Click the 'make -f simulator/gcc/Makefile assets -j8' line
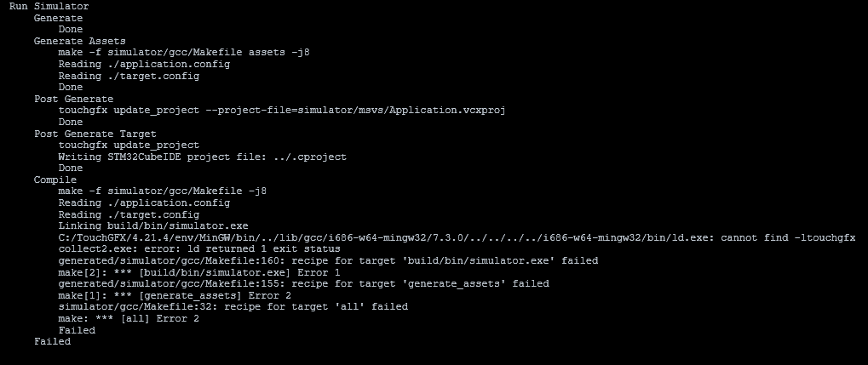The image size is (868, 365). (x=184, y=52)
